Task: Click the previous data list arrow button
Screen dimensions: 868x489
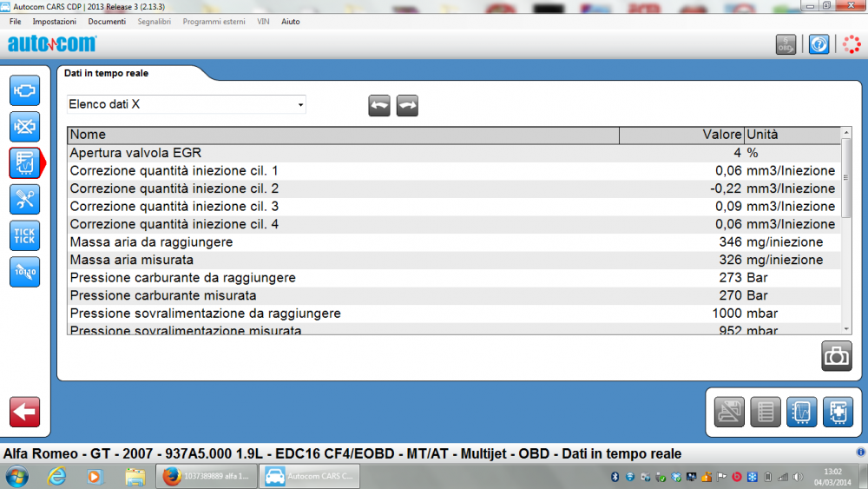Action: [x=379, y=105]
